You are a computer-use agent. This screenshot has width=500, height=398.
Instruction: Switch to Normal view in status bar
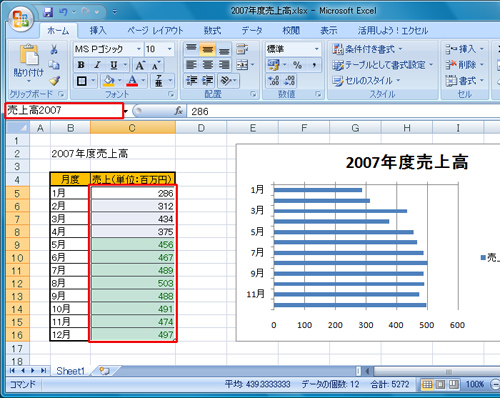[x=427, y=385]
